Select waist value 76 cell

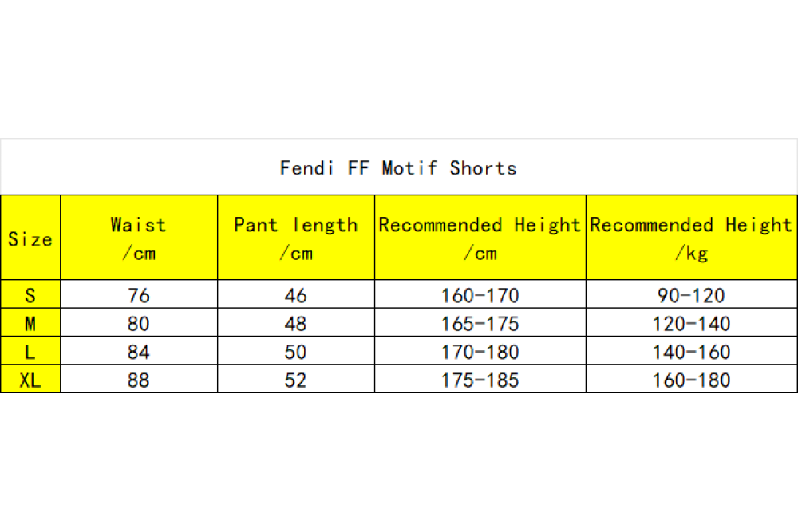coord(139,294)
